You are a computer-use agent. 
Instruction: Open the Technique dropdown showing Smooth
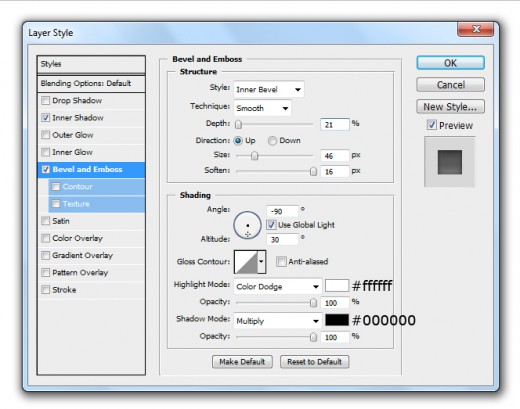tap(262, 108)
